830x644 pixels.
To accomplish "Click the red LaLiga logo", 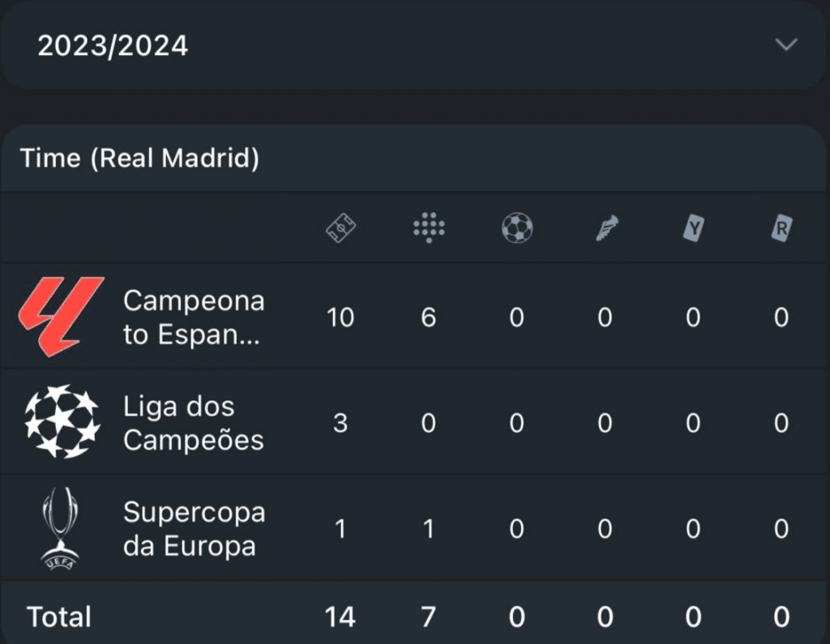I will pos(61,317).
